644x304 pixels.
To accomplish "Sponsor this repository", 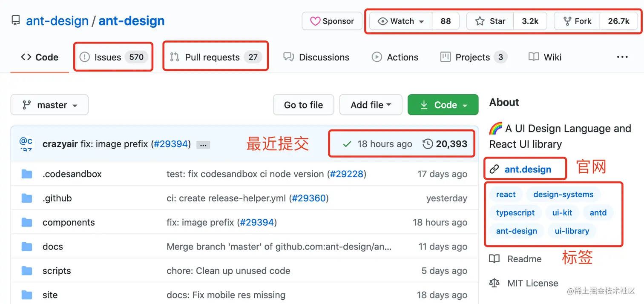I will (332, 21).
